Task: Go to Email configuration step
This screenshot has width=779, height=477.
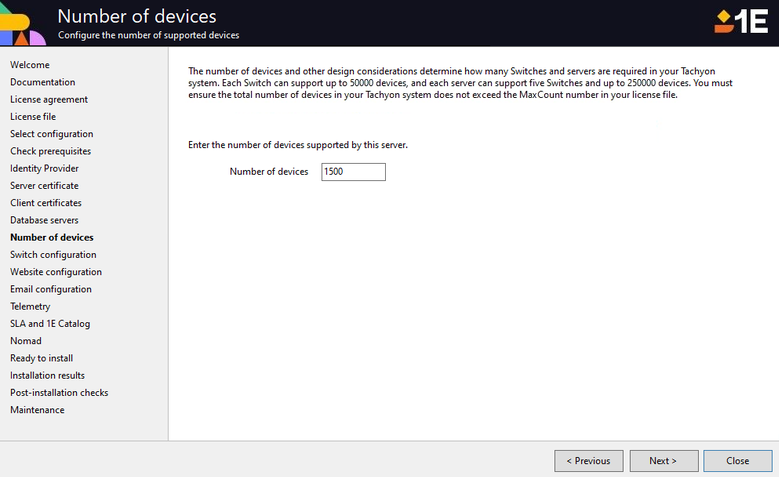Action: pos(51,289)
